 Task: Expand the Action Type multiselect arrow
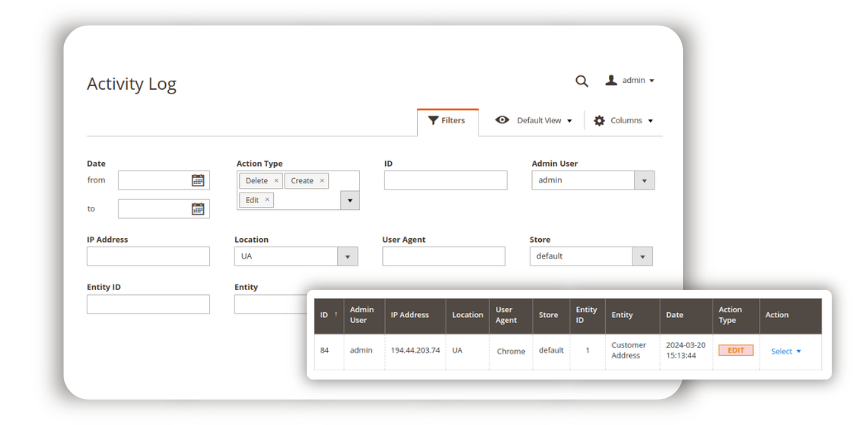click(350, 200)
